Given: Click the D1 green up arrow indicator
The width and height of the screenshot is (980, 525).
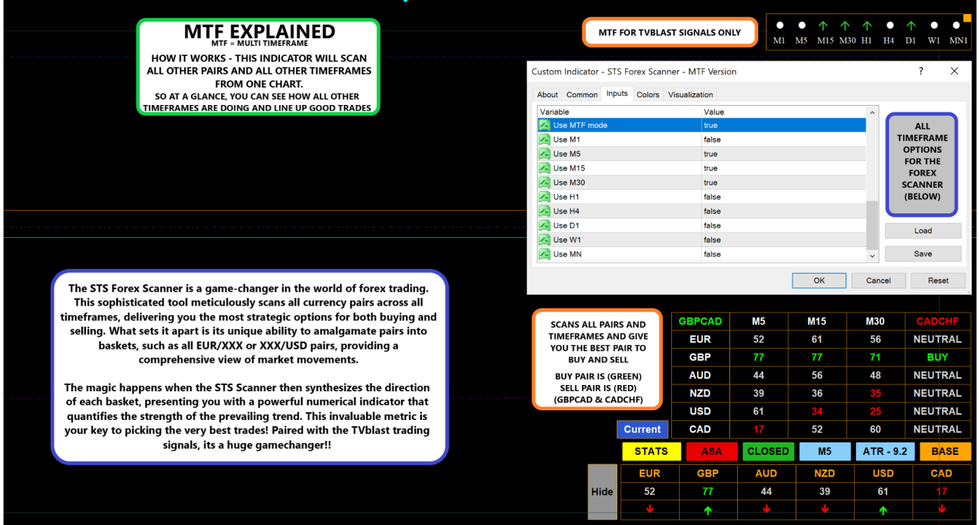Looking at the screenshot, I should tap(911, 25).
